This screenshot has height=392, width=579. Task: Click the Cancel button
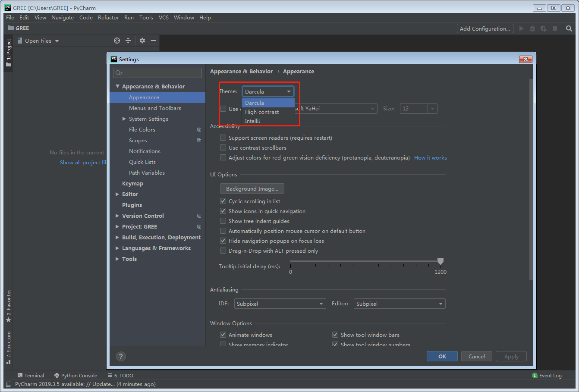click(477, 356)
